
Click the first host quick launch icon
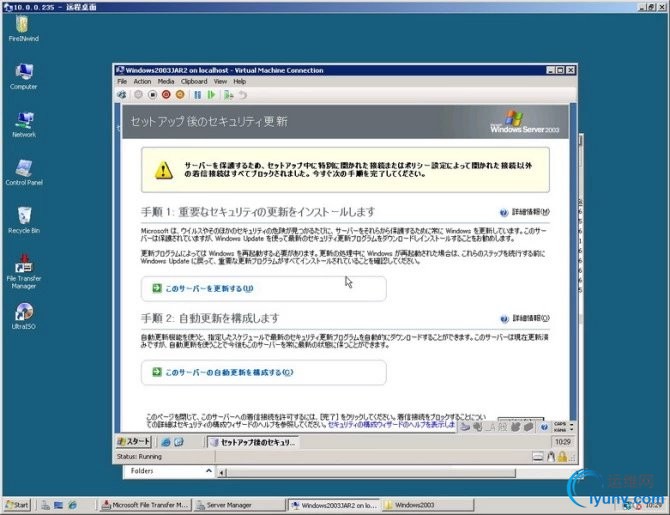(45, 505)
